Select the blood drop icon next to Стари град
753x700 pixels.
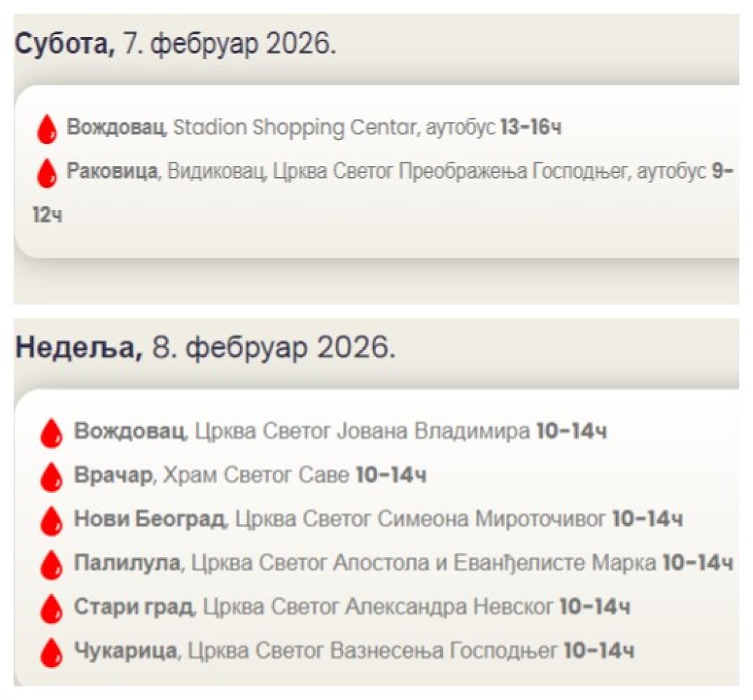click(51, 608)
